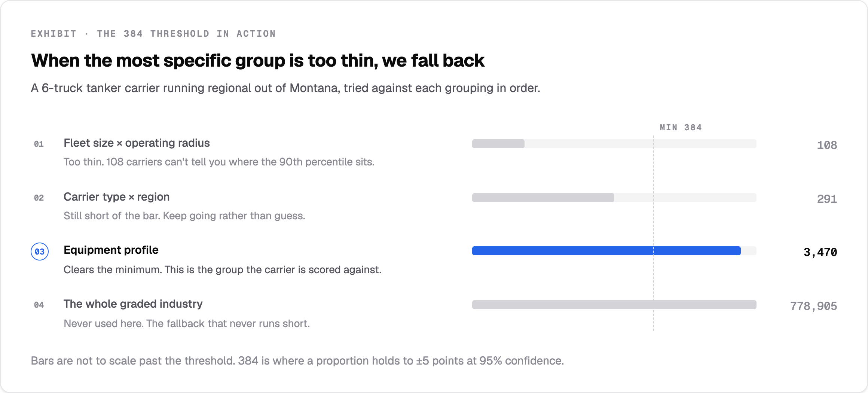Click the 291 count value

[827, 199]
